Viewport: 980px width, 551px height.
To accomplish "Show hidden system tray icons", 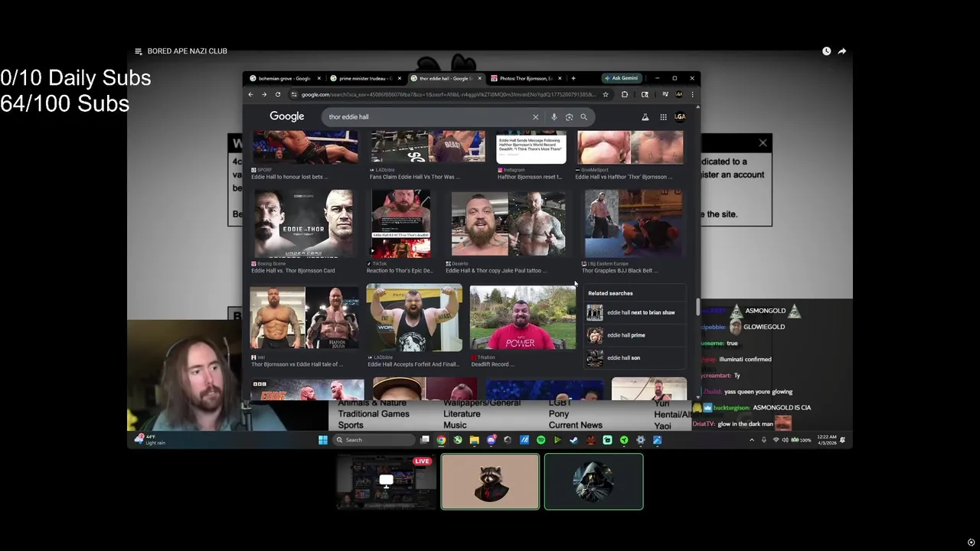I will tap(752, 440).
